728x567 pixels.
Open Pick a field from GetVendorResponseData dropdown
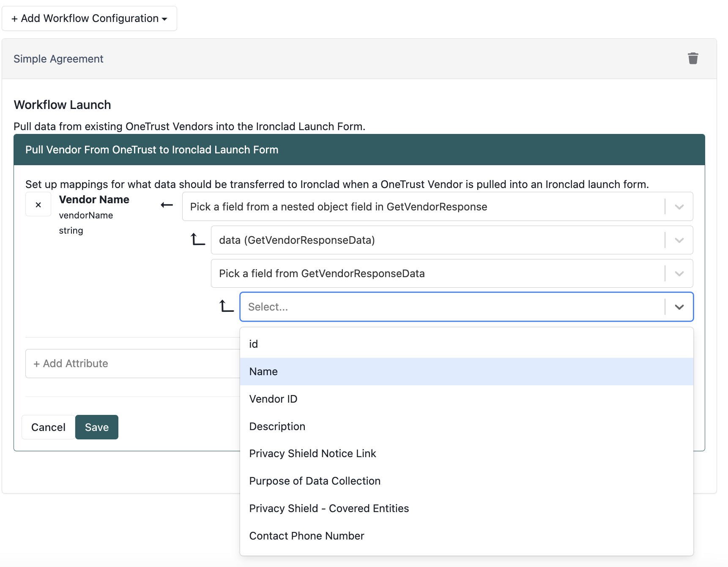click(452, 273)
